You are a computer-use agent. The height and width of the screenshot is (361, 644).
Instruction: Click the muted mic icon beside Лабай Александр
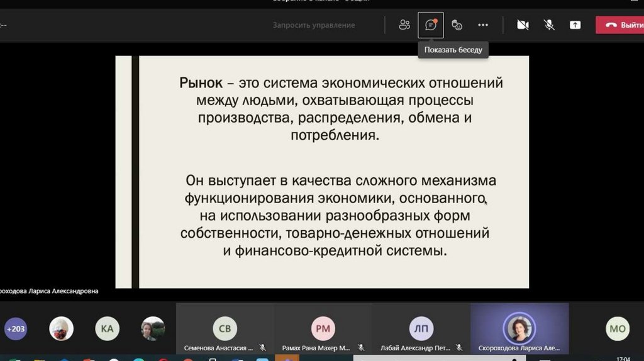pos(459,348)
